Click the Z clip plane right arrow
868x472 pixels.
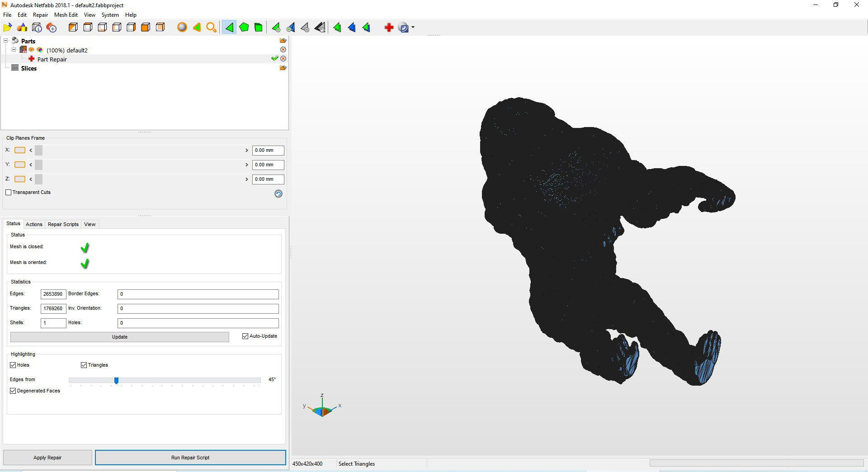(247, 179)
